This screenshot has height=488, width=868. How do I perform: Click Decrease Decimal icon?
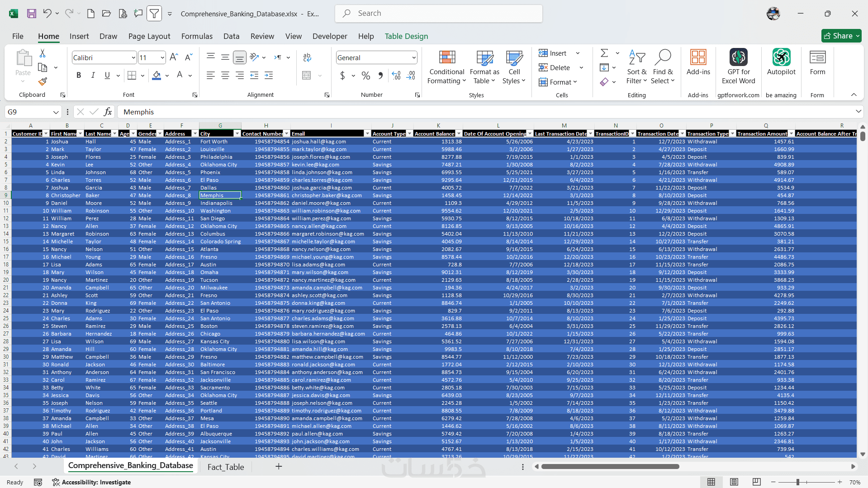click(411, 76)
